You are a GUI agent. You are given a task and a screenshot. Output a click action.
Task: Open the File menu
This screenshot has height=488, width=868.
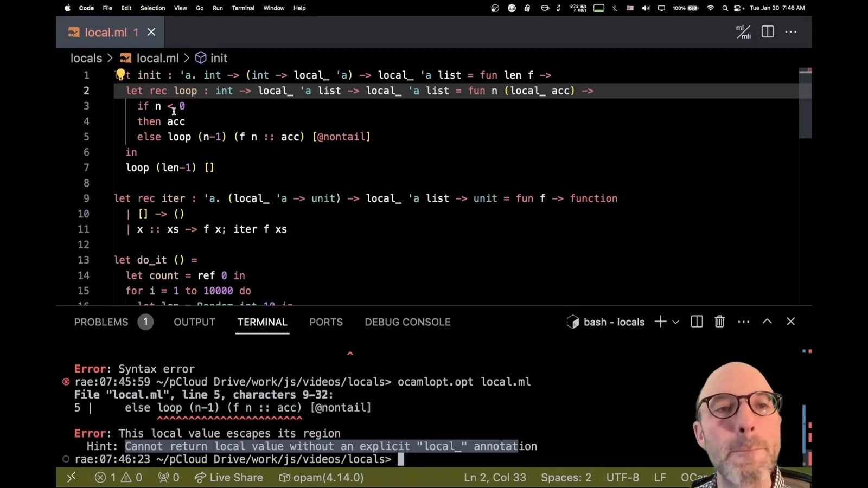(107, 8)
